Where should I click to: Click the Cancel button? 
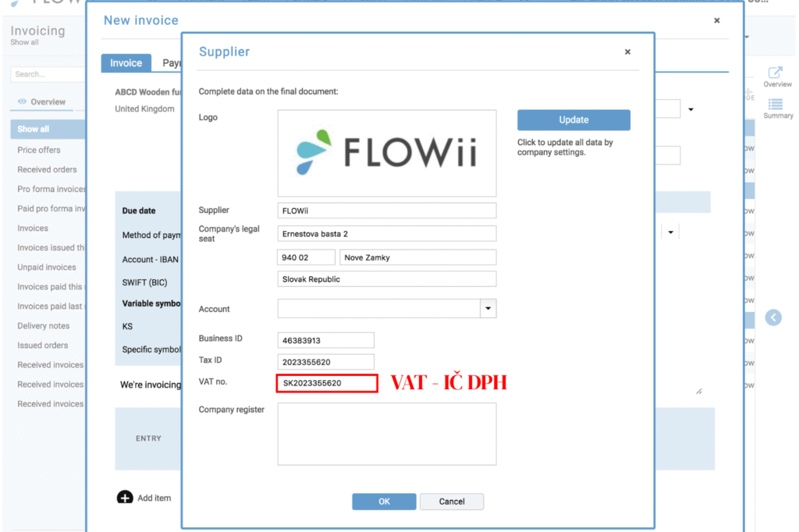click(x=452, y=502)
